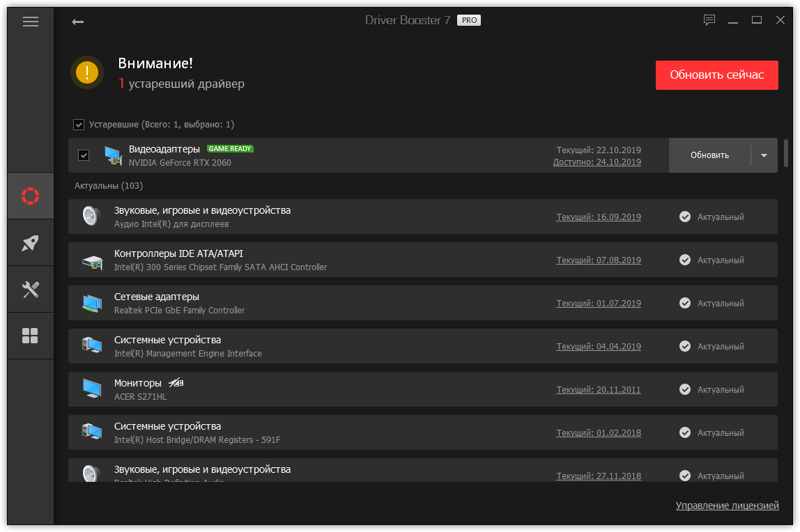Viewport: 800px width, 532px height.
Task: Select the Intel(R) Host Bridge/DRAM Registers text
Action: point(197,440)
